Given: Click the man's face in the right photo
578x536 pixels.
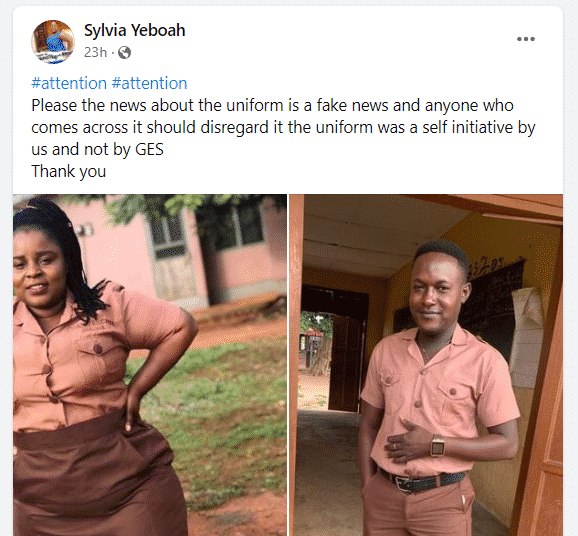Looking at the screenshot, I should pos(437,293).
